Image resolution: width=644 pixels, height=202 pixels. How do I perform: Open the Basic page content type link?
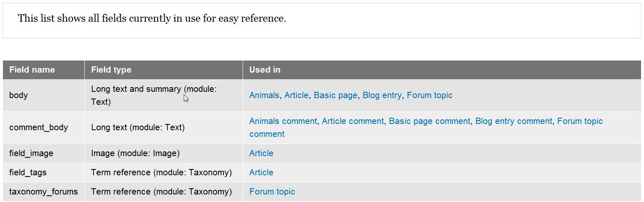click(x=335, y=95)
